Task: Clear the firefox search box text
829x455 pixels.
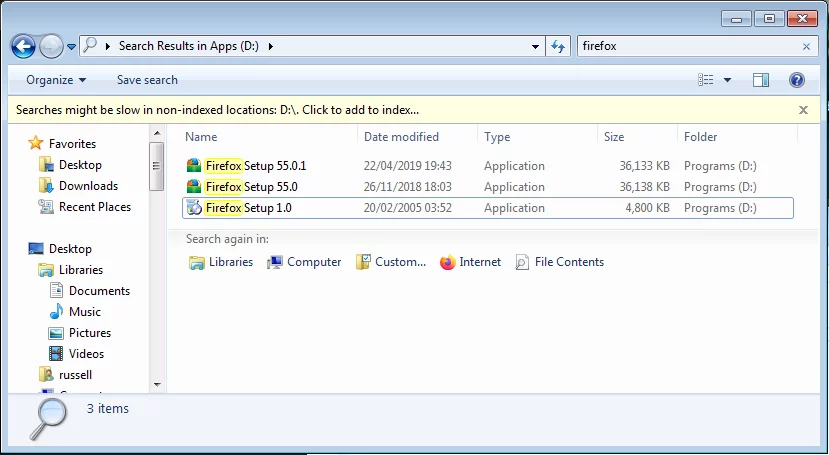Action: point(807,46)
